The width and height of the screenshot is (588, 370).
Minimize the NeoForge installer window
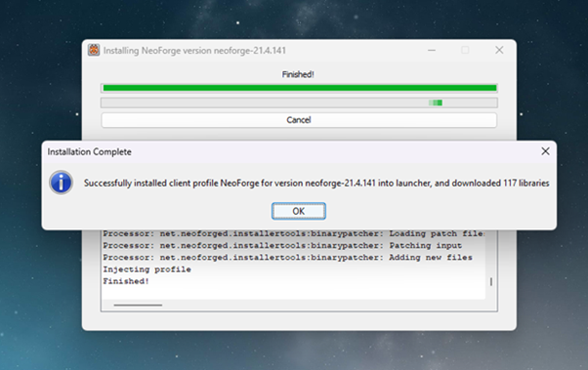pyautogui.click(x=432, y=50)
